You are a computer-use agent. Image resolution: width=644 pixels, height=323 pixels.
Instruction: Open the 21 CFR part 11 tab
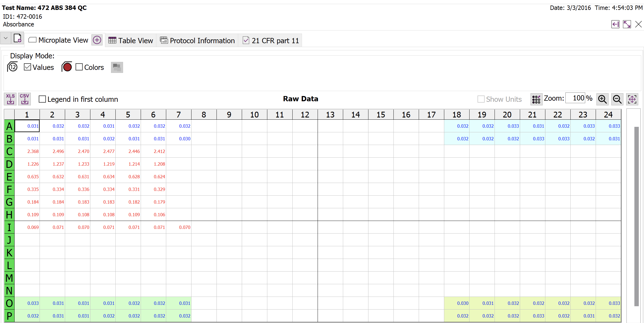[270, 40]
